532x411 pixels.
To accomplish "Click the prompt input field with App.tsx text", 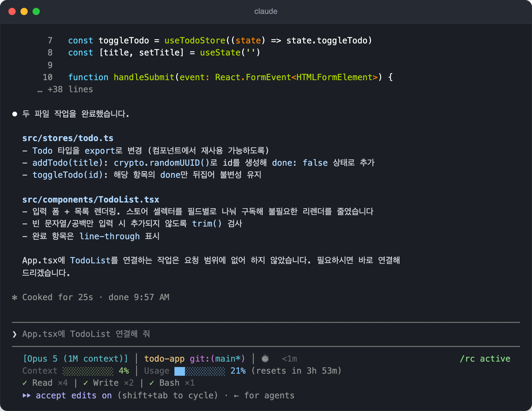I will coord(266,334).
